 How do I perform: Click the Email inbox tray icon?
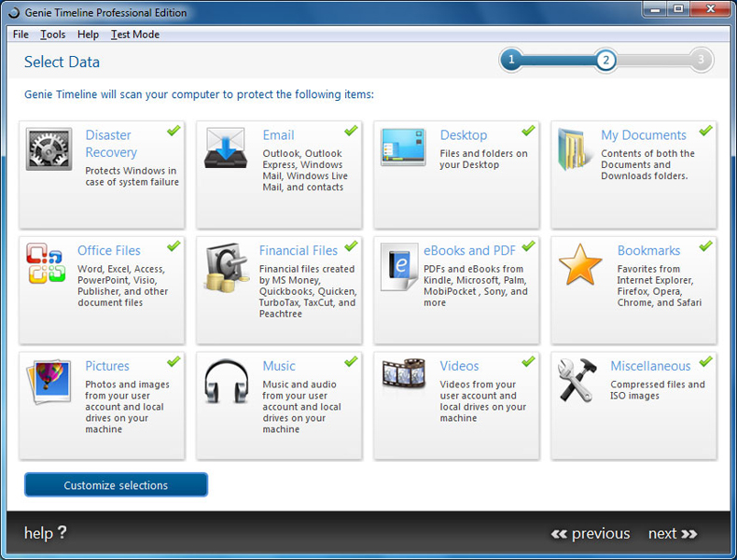click(226, 147)
